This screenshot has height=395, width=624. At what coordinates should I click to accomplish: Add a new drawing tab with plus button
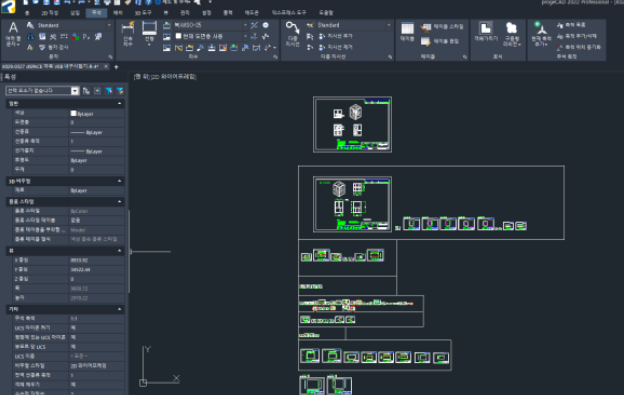(116, 67)
